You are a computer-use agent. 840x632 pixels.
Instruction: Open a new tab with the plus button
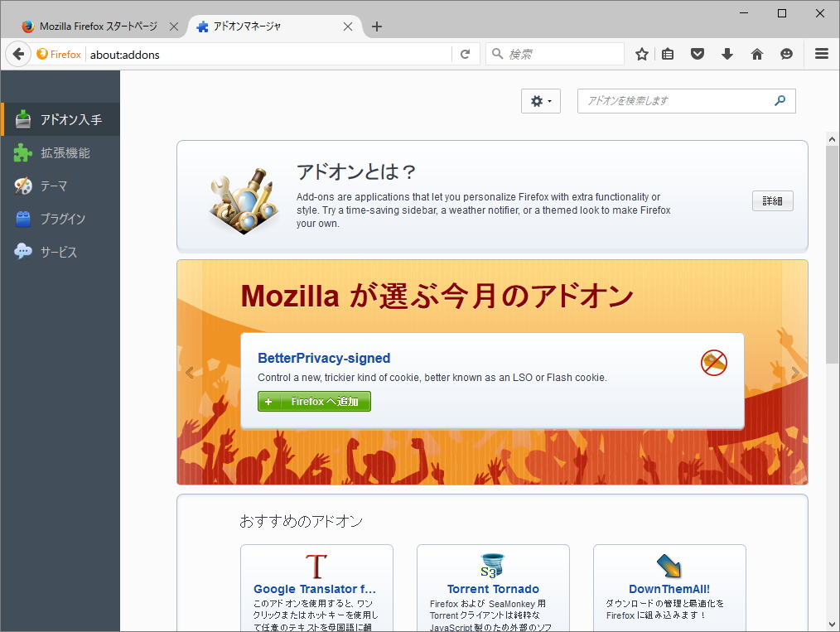click(377, 26)
